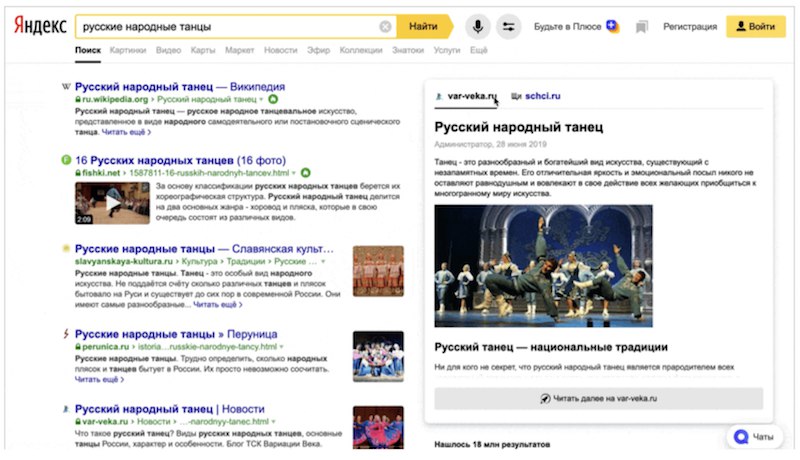The image size is (800, 460).
Task: Click Читать далее на var-veka.ru button
Action: point(598,398)
